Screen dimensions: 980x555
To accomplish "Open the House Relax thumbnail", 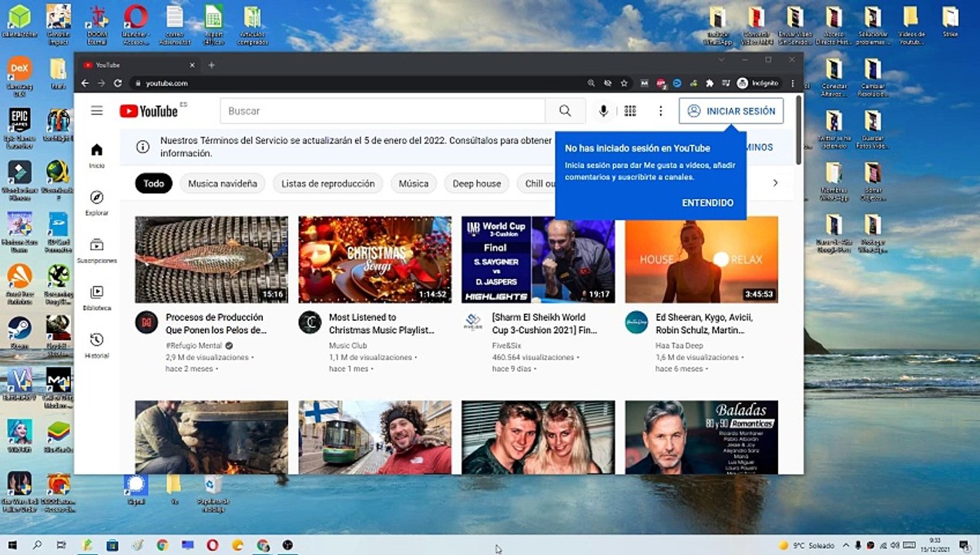I will tap(701, 259).
